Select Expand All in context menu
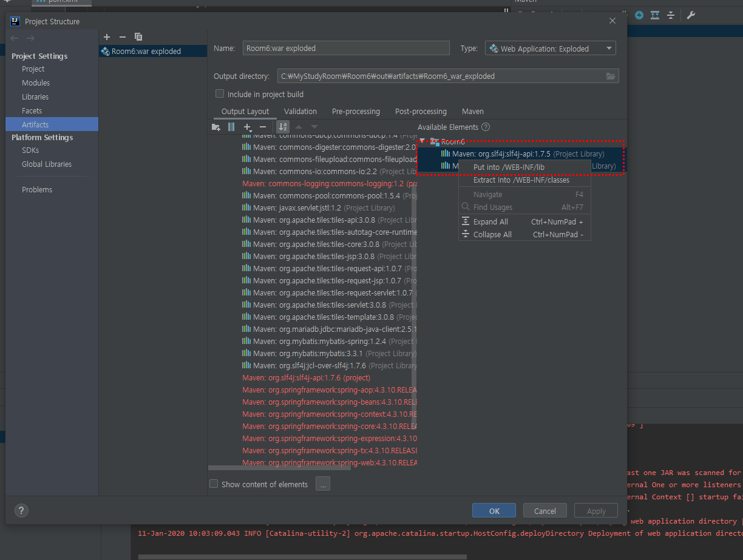Image resolution: width=743 pixels, height=560 pixels. point(524,222)
